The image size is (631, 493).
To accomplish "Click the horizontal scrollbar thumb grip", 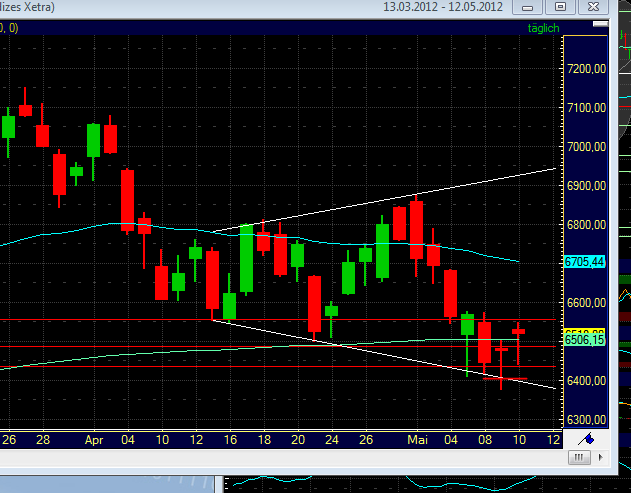I will coord(579,458).
